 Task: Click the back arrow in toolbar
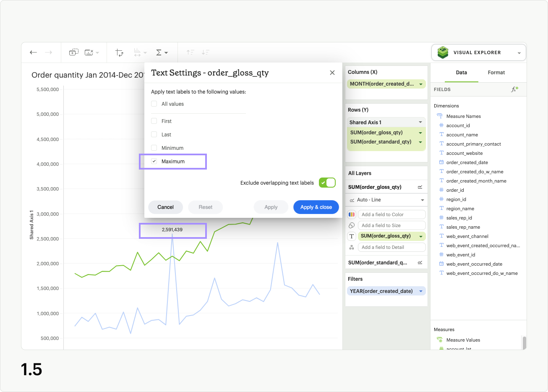tap(33, 52)
